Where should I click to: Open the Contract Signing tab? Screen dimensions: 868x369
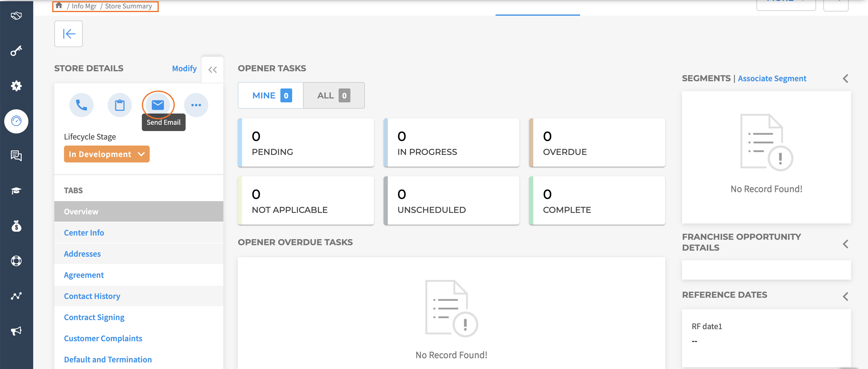(x=139, y=317)
